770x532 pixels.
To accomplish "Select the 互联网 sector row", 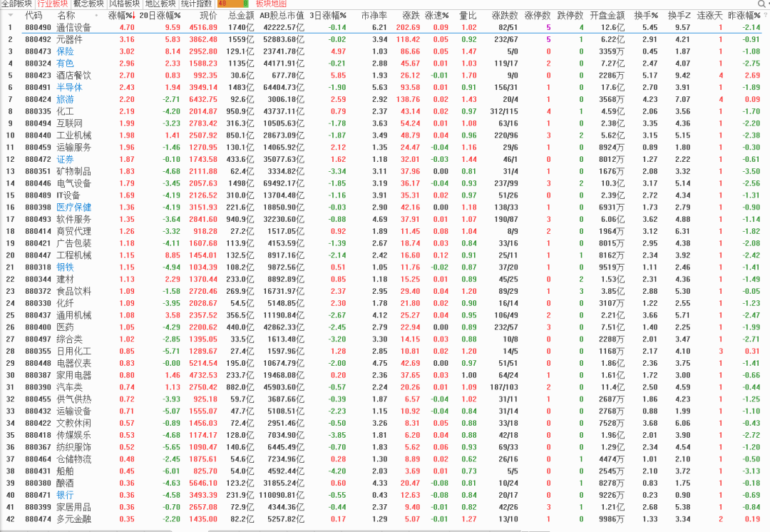I will point(383,123).
